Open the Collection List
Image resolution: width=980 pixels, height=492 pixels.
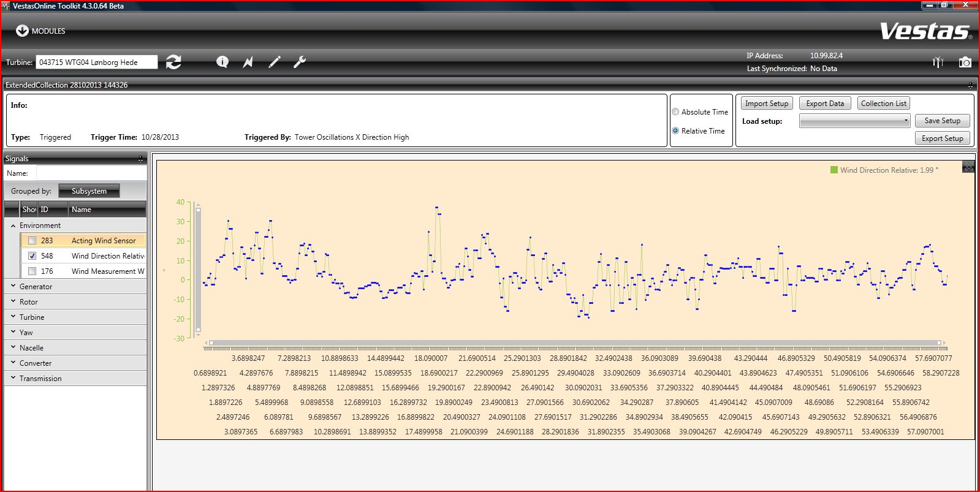pyautogui.click(x=884, y=104)
